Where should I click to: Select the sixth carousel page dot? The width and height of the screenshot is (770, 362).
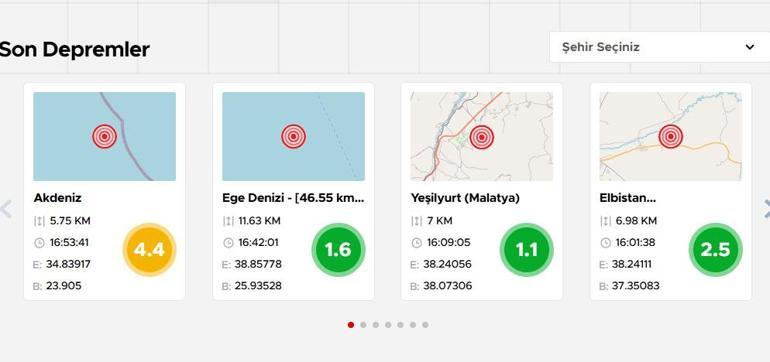pos(413,325)
